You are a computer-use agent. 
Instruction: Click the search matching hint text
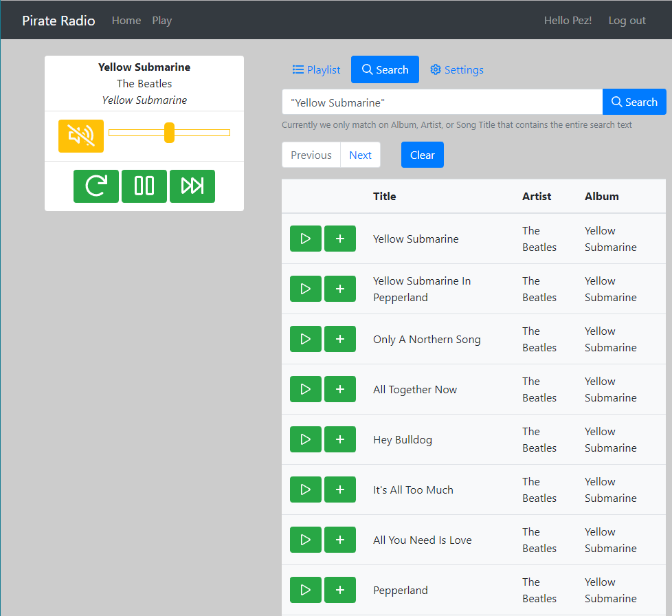(456, 124)
